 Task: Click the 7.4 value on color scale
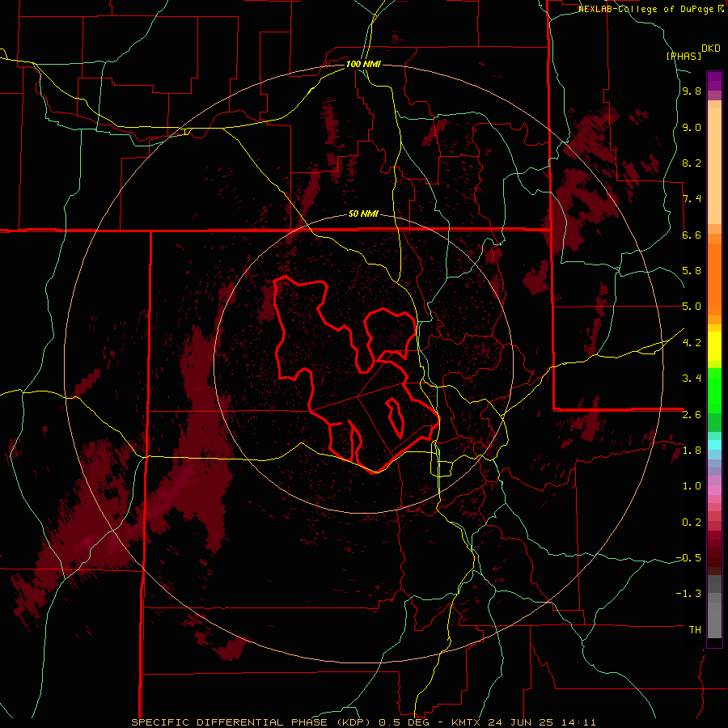coord(692,199)
